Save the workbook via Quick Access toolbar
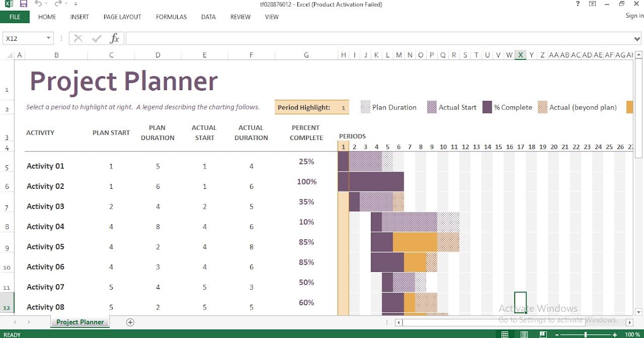 click(24, 4)
